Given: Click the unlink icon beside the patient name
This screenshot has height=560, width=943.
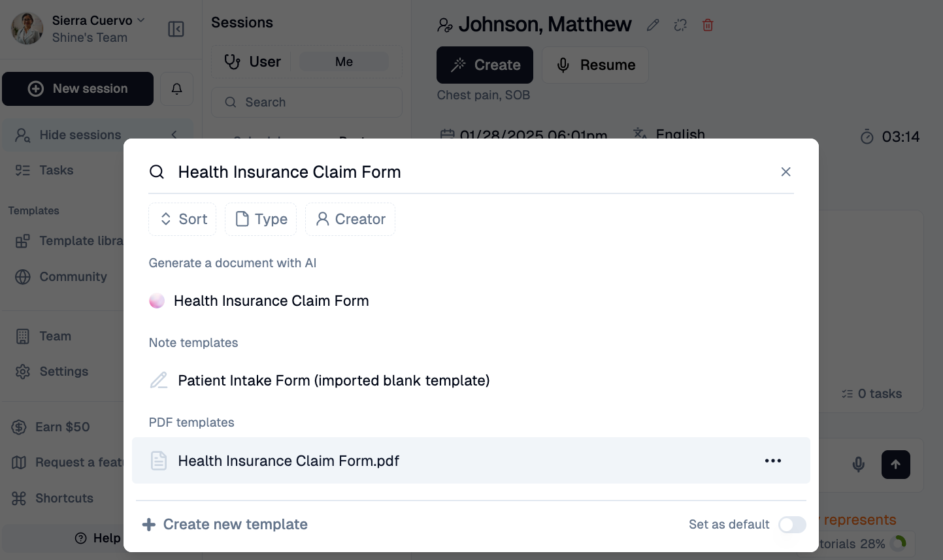Looking at the screenshot, I should pos(680,24).
